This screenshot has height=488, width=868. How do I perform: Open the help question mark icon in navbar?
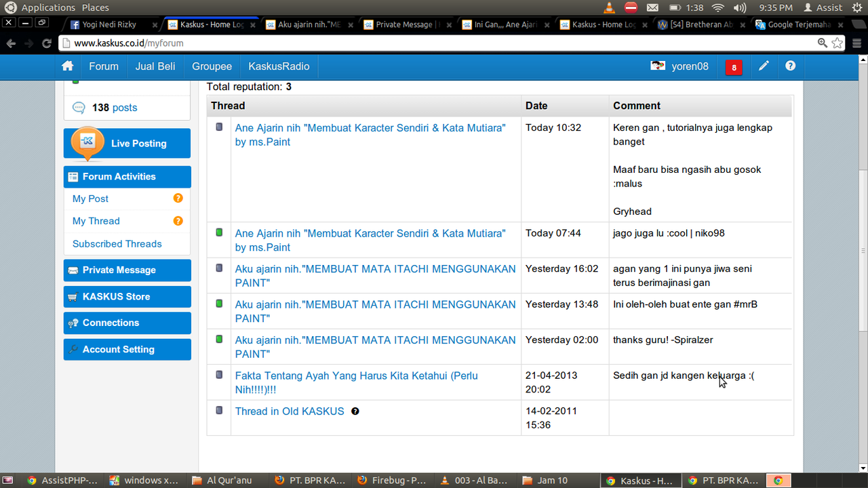pyautogui.click(x=790, y=66)
